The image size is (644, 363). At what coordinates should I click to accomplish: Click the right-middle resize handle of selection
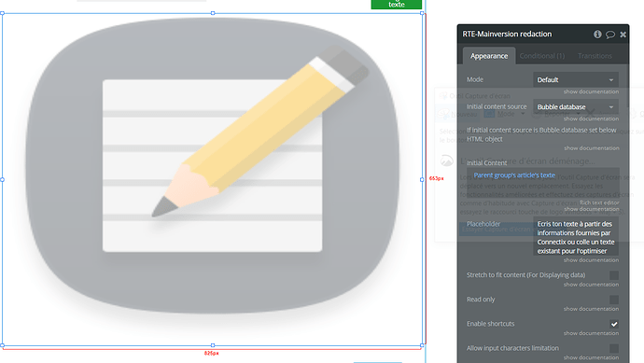[x=422, y=179]
